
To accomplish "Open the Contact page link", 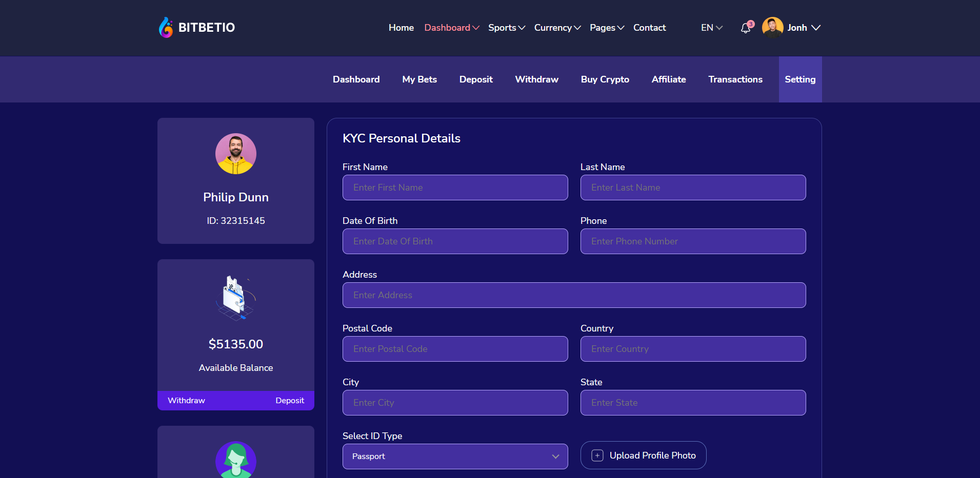I will coord(649,28).
